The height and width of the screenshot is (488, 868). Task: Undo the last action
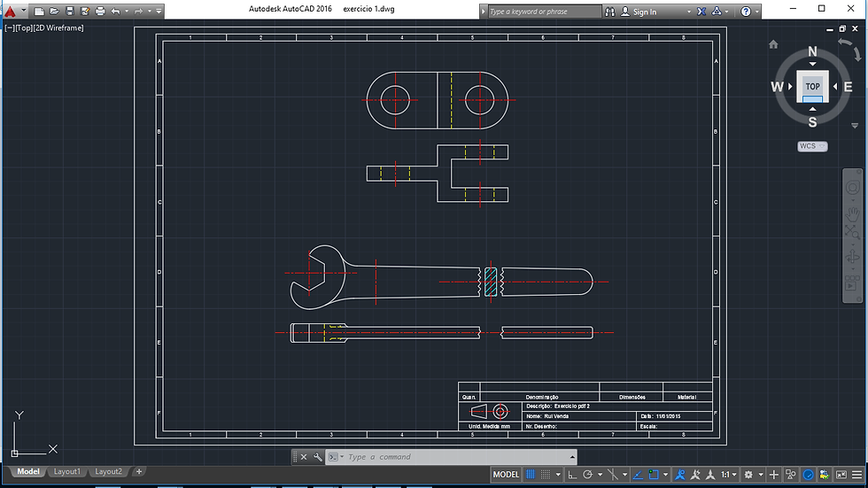(x=116, y=11)
